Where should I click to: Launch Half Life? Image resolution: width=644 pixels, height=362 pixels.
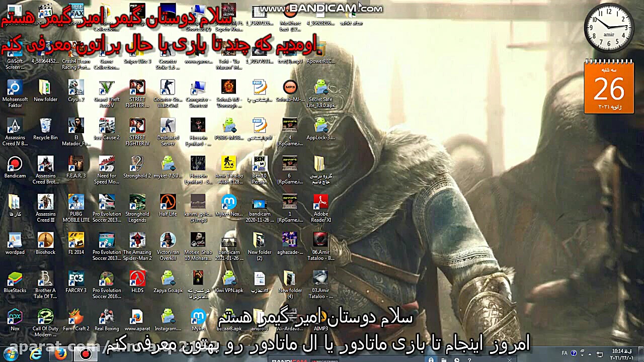(168, 206)
